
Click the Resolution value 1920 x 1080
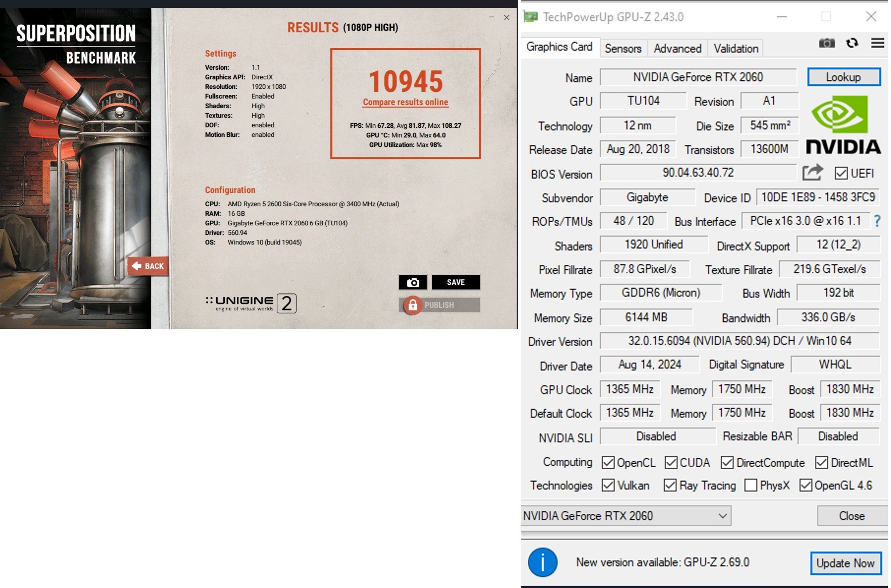click(x=269, y=87)
